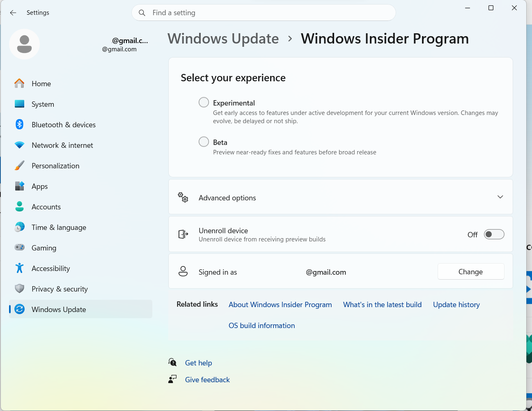This screenshot has height=411, width=532.
Task: Click the Home house icon
Action: tap(19, 83)
